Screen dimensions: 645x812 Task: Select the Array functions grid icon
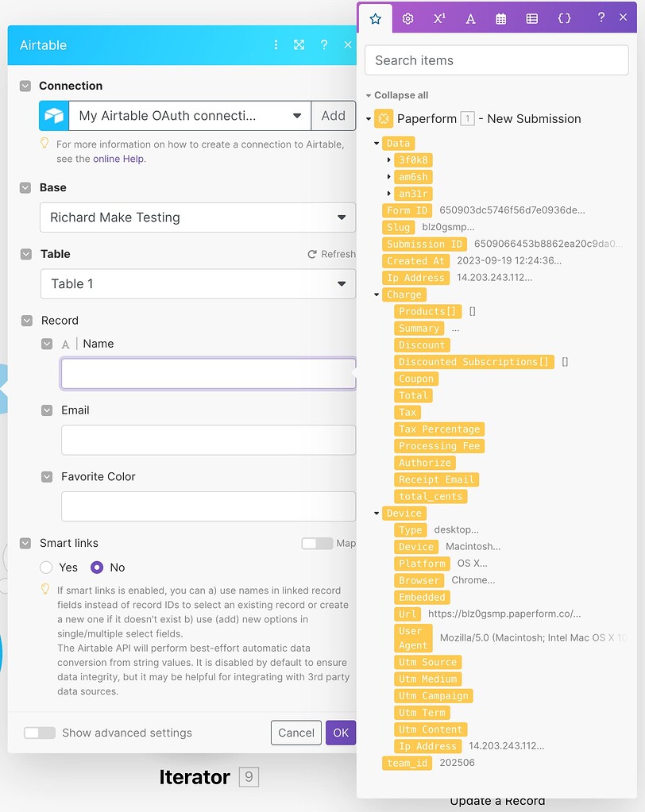pos(532,18)
